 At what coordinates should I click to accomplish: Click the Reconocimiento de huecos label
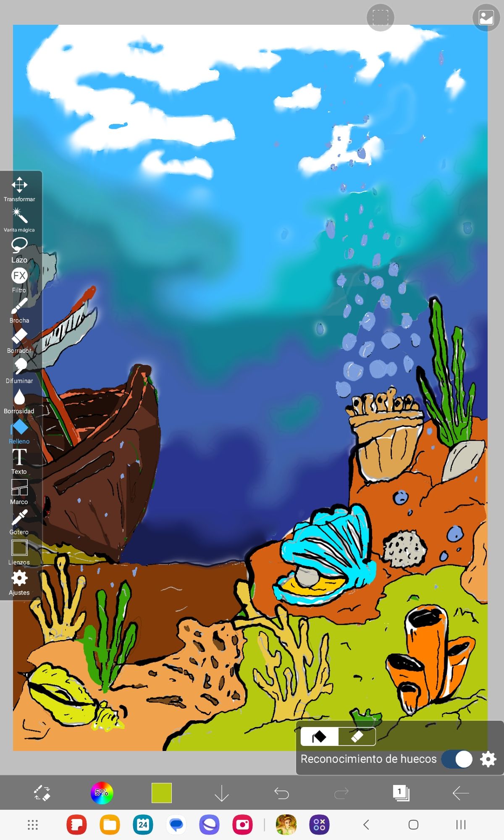[x=368, y=759]
